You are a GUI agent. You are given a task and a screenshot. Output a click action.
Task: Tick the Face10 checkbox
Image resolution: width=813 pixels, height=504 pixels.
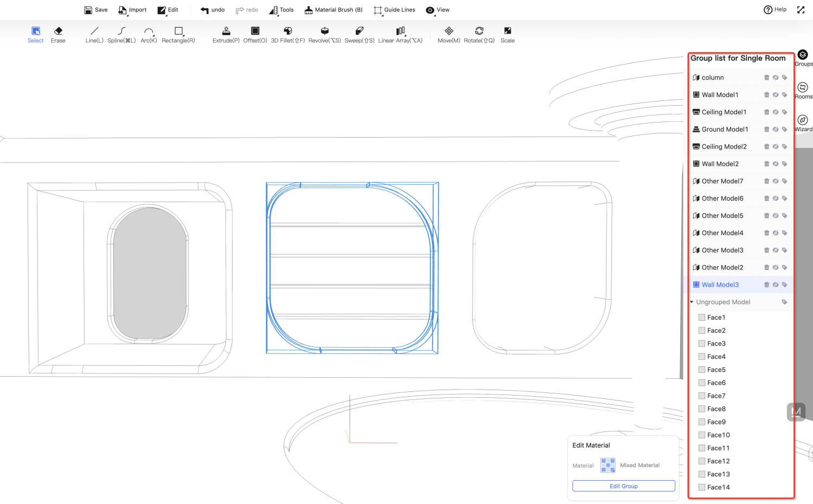(702, 435)
